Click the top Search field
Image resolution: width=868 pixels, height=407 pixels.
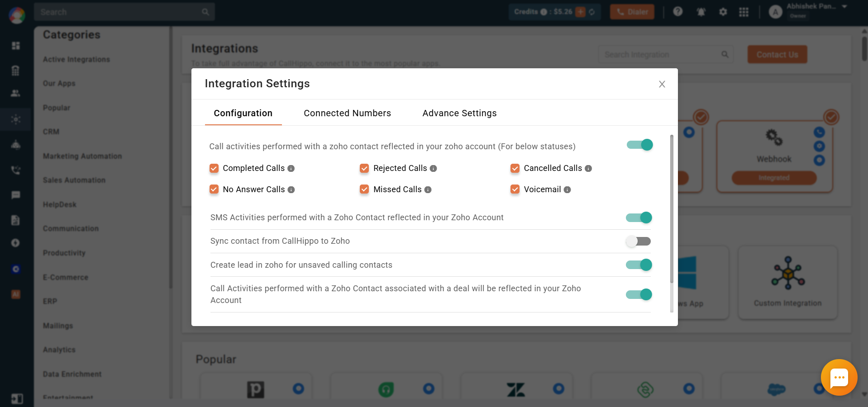click(x=124, y=12)
